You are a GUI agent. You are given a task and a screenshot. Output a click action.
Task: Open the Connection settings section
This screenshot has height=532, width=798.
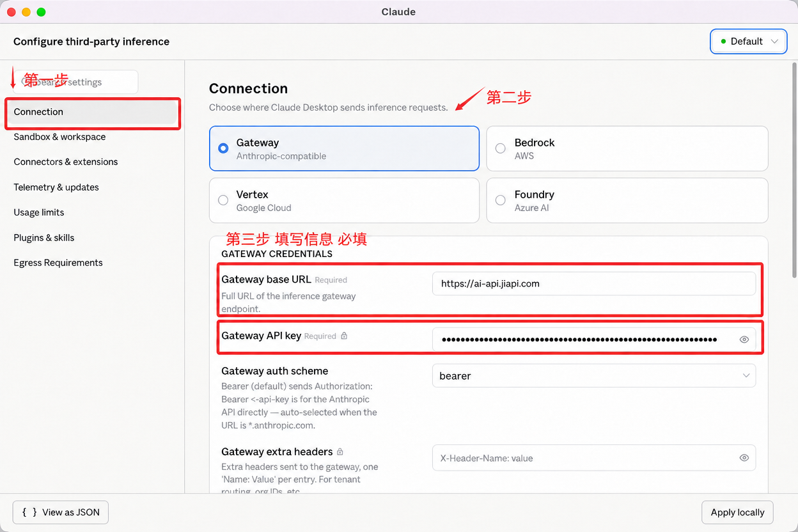93,112
